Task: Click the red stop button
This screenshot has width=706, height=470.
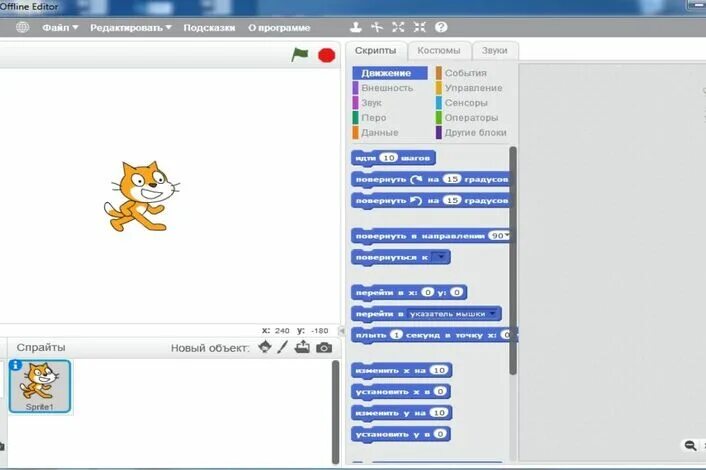Action: (326, 55)
